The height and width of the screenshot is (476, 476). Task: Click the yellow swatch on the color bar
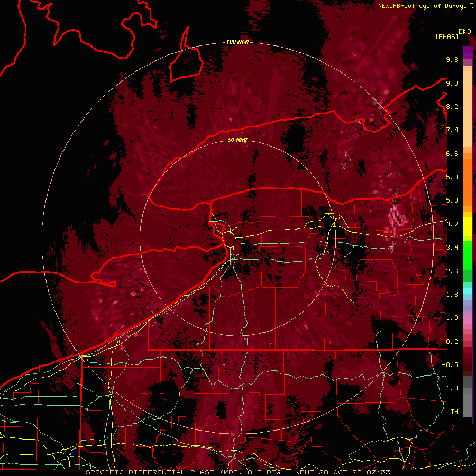pyautogui.click(x=467, y=226)
